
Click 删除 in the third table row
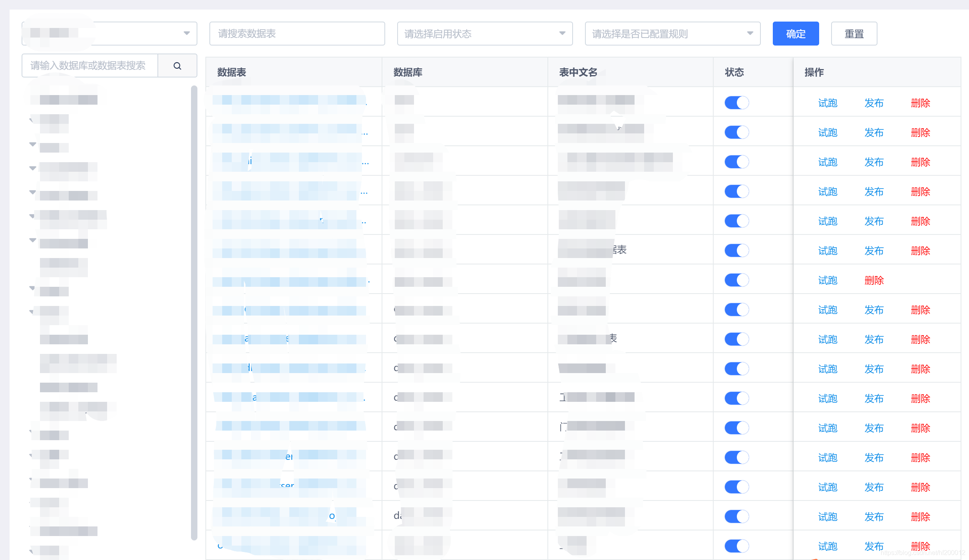921,162
